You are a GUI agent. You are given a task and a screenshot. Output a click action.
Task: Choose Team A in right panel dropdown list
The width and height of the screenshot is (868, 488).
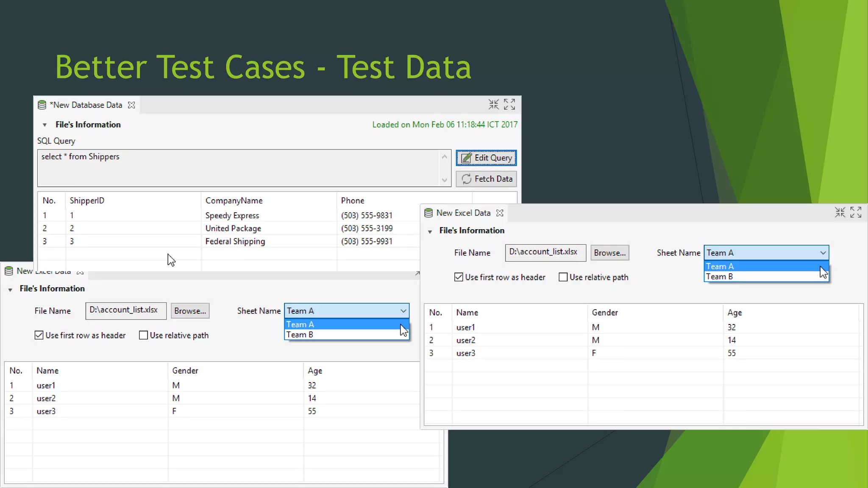pyautogui.click(x=766, y=266)
